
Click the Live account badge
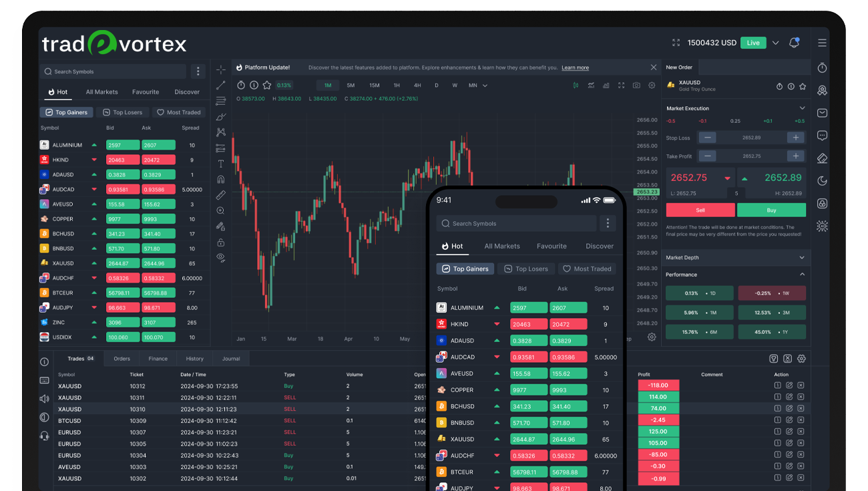coord(753,43)
